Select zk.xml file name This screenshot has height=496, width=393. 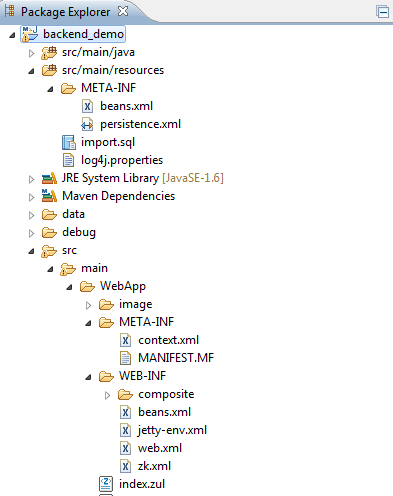click(x=154, y=466)
